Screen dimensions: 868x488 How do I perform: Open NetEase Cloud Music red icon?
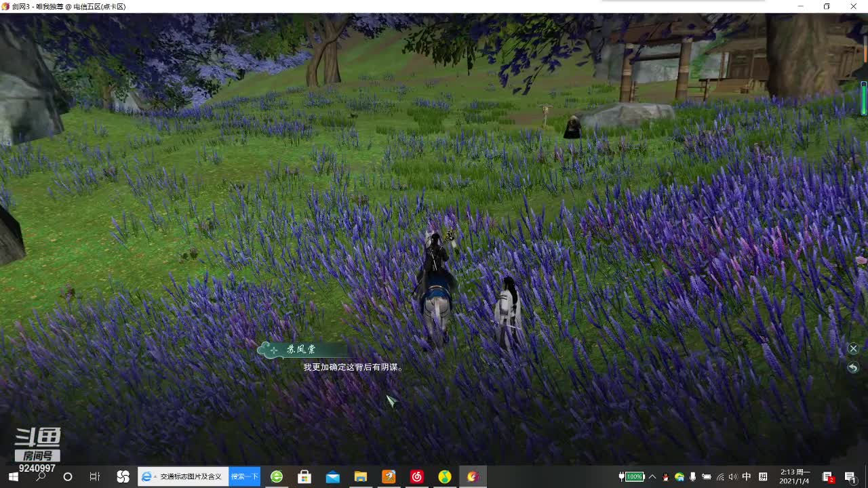[416, 477]
